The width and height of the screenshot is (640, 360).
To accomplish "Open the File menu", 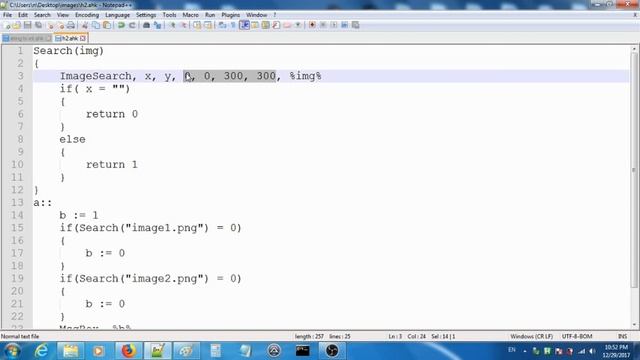I will coord(7,15).
